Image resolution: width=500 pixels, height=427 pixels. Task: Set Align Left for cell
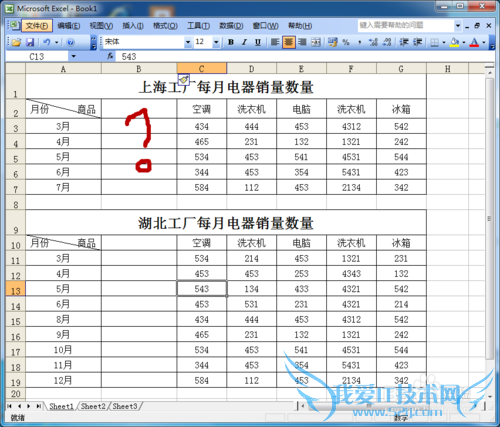[x=275, y=42]
